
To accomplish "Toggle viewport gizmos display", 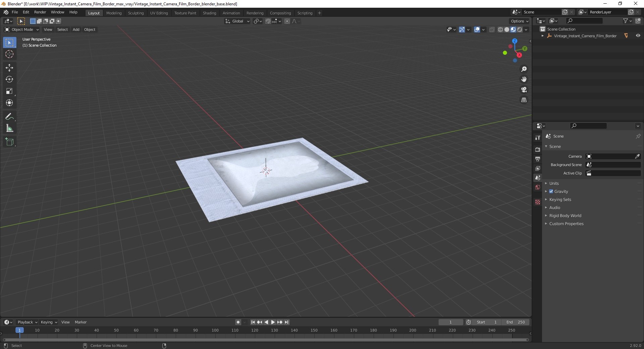I will coord(462,30).
